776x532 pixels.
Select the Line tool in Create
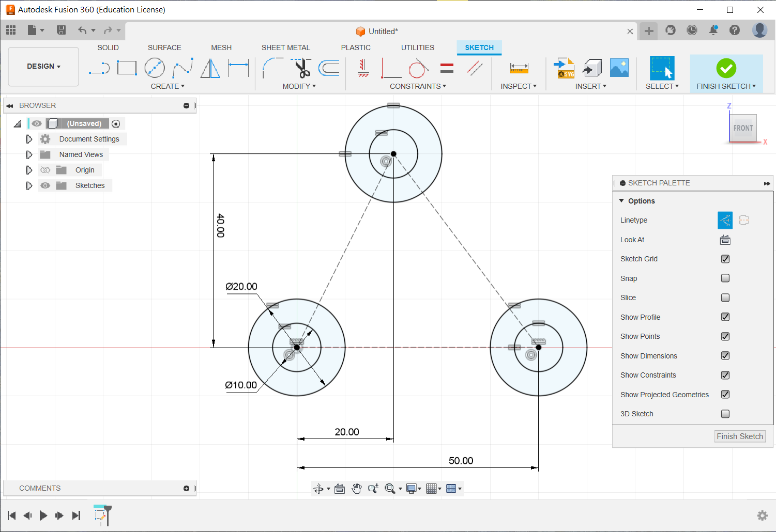pyautogui.click(x=99, y=68)
